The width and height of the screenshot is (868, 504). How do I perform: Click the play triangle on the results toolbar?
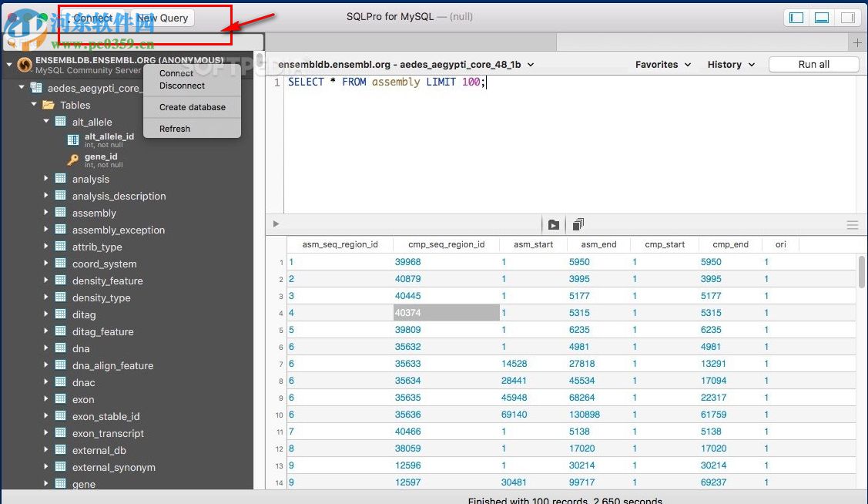275,224
